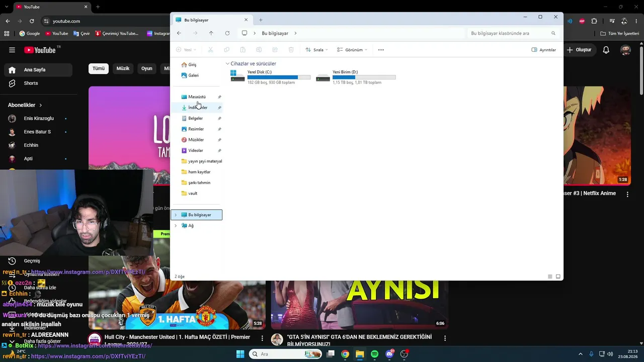This screenshot has width=644, height=362.
Task: Expand the Abonelikler section
Action: 25,105
